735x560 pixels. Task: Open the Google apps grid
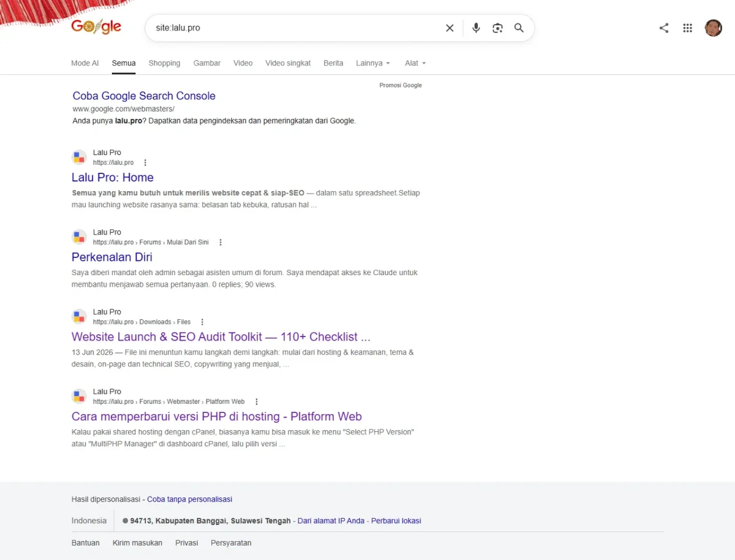click(x=688, y=28)
